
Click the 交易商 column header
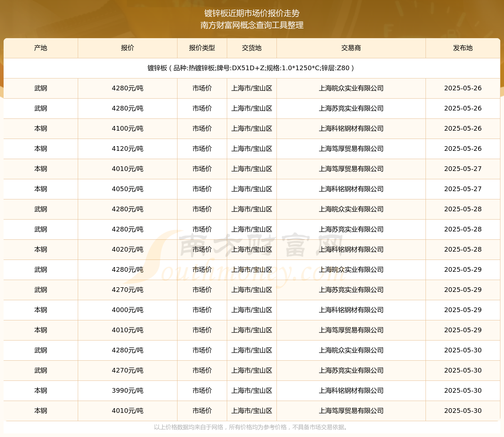click(351, 48)
